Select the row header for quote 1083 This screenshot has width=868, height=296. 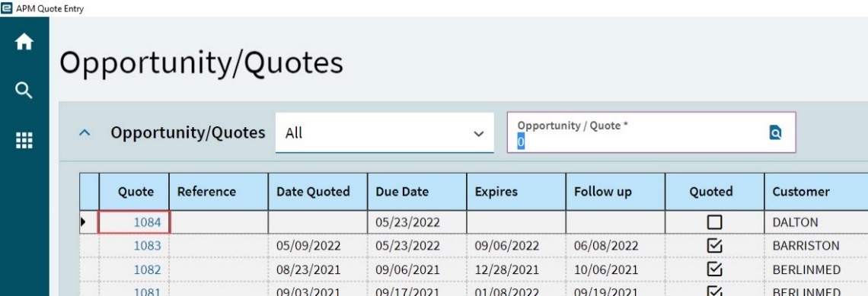[x=89, y=246]
